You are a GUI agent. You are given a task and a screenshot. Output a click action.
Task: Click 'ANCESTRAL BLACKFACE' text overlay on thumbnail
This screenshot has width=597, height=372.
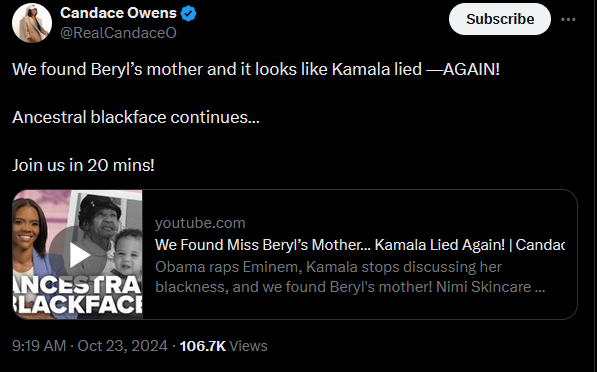(78, 295)
